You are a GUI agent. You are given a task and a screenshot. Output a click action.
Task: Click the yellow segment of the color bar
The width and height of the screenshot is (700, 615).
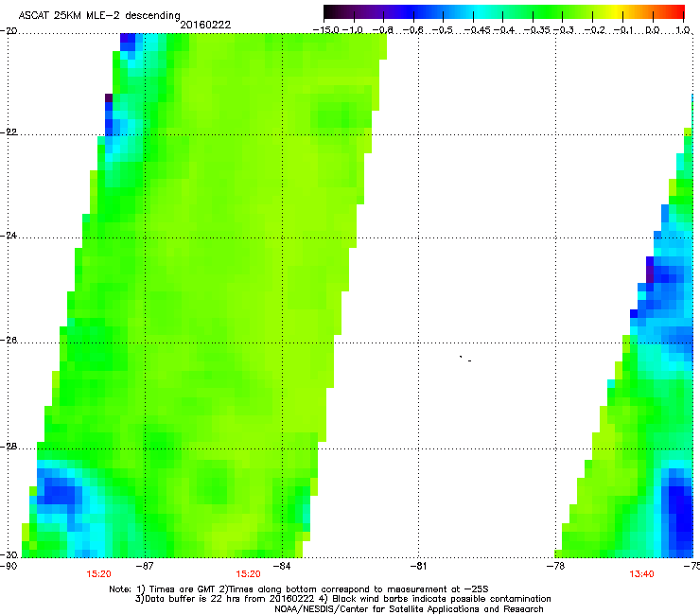point(617,11)
